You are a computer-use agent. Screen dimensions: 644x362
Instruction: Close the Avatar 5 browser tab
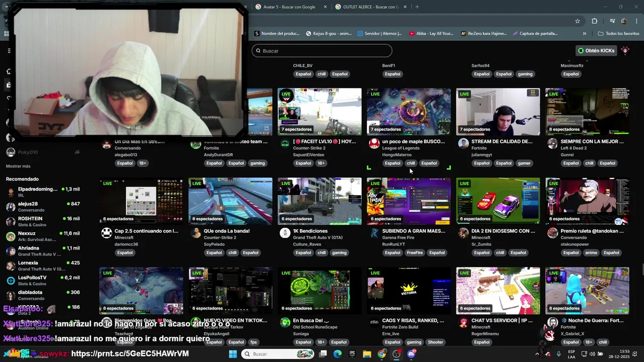[x=325, y=7]
